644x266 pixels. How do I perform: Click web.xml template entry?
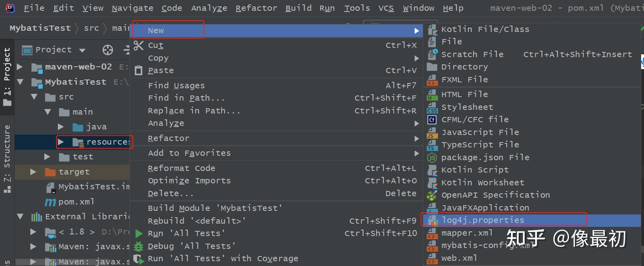(532, 258)
